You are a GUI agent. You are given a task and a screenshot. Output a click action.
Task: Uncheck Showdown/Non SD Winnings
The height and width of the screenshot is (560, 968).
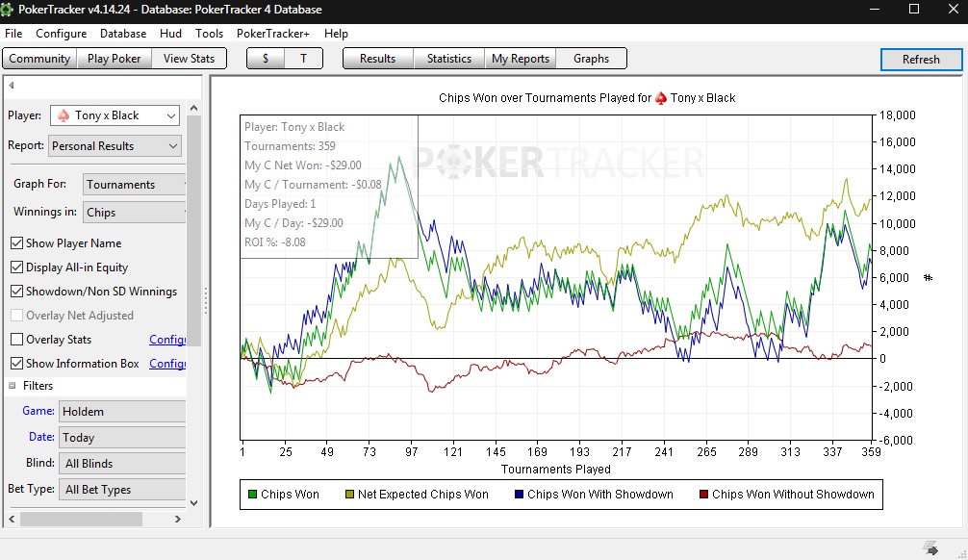click(x=16, y=292)
